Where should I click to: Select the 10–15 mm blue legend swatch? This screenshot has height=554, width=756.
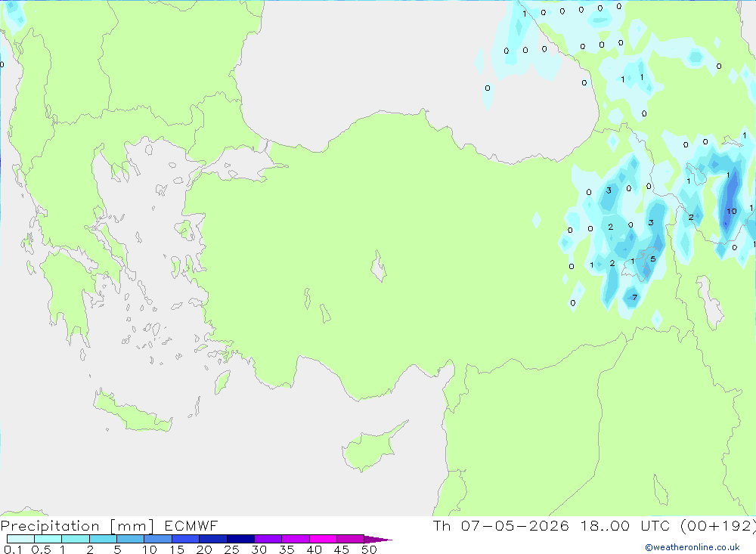[x=158, y=539]
